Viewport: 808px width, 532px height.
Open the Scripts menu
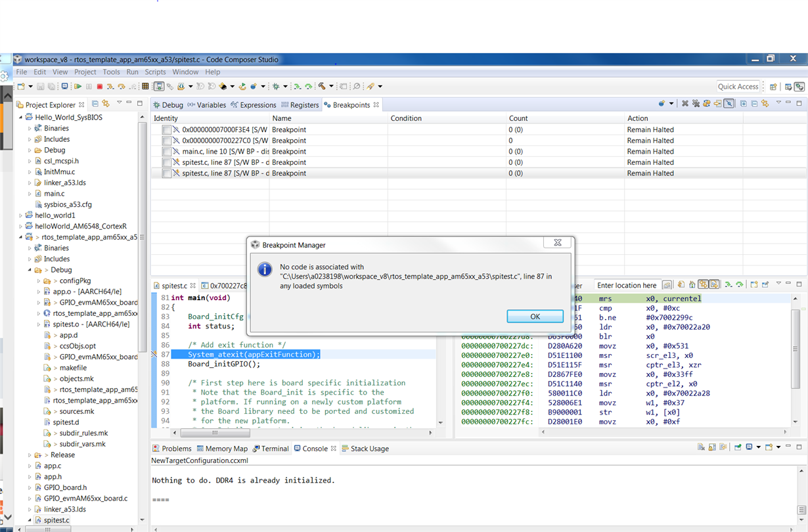pos(156,72)
